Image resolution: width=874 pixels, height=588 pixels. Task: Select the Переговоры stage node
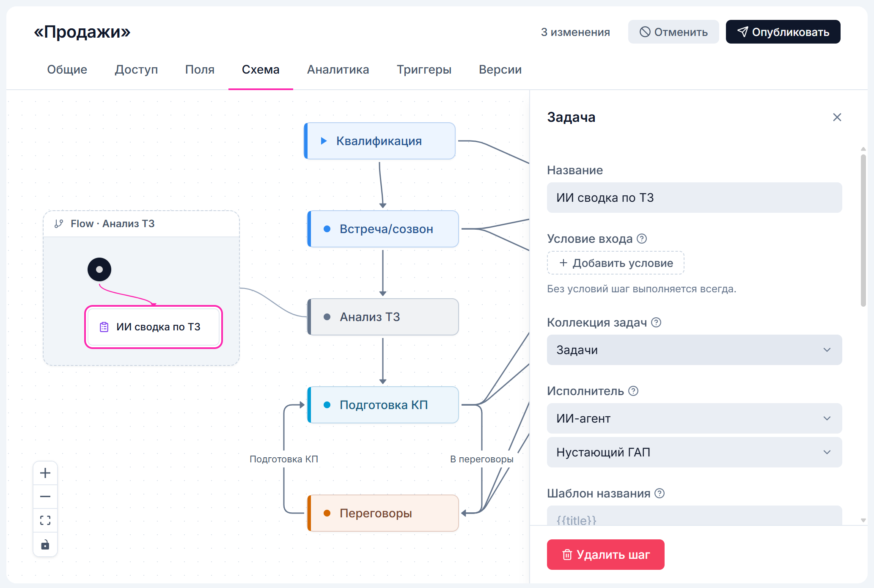(x=383, y=513)
